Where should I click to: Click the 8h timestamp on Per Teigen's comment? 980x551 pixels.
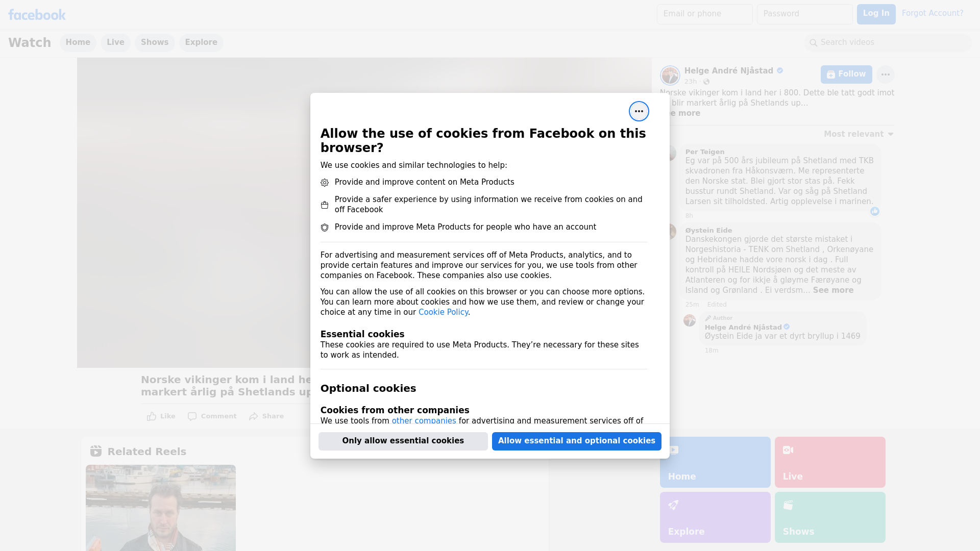tap(689, 216)
